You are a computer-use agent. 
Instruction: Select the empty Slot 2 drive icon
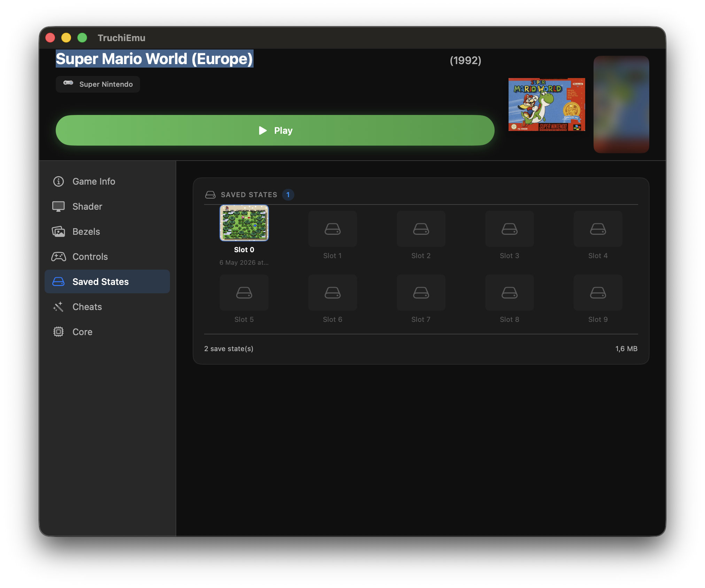pos(421,229)
